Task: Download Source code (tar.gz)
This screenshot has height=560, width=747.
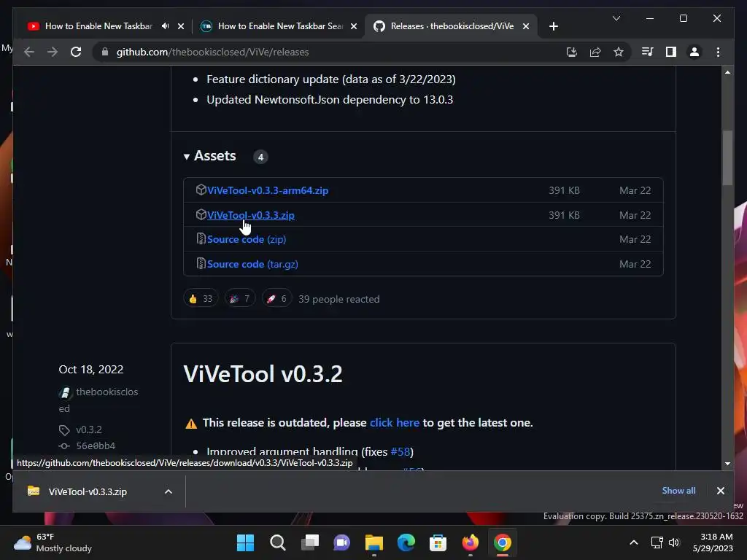Action: point(252,264)
